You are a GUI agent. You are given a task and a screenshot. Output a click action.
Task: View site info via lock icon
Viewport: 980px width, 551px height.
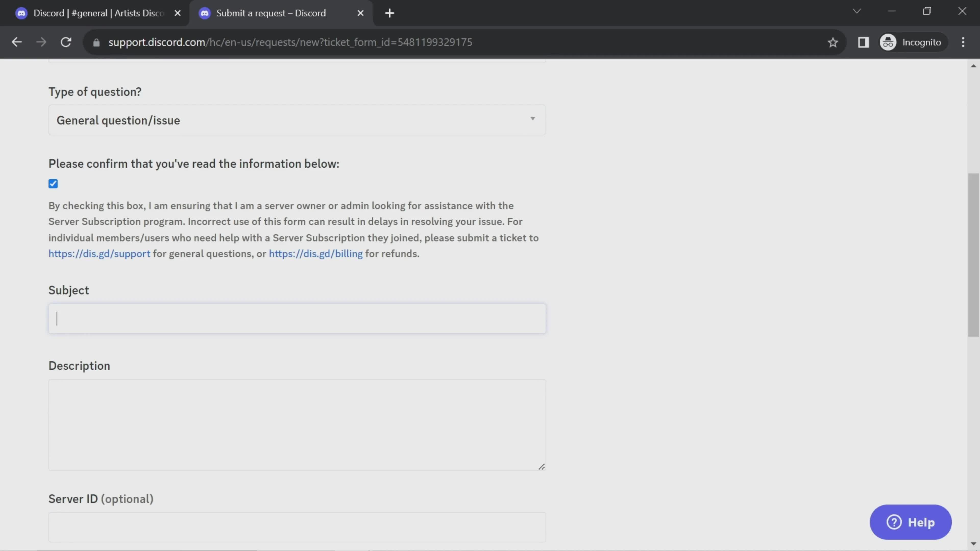click(x=96, y=42)
